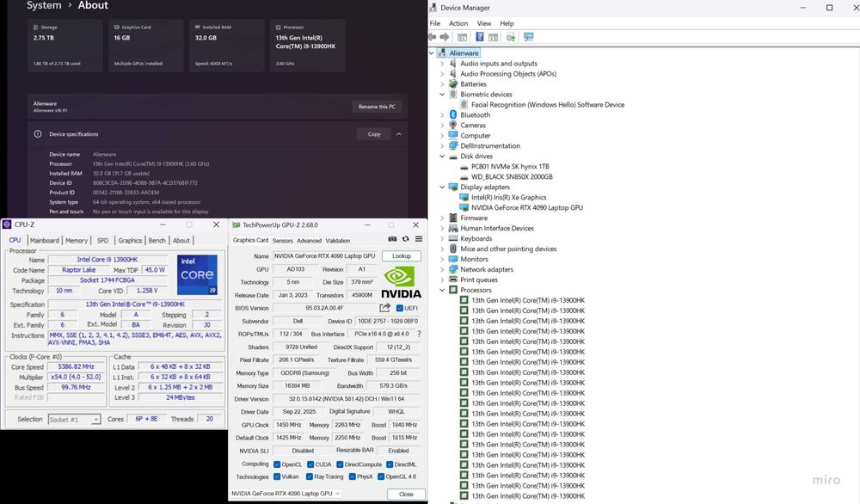
Task: Click the Keyboards icon in the device tree
Action: point(453,238)
